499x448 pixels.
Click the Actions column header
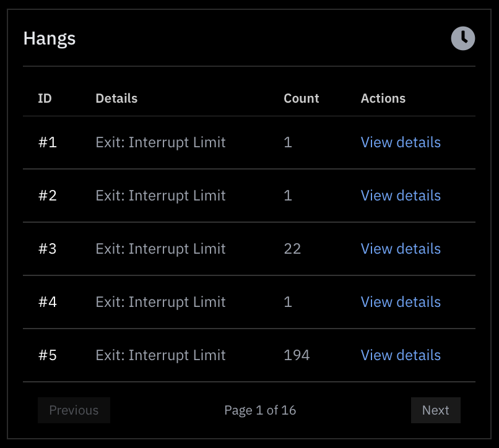point(383,98)
